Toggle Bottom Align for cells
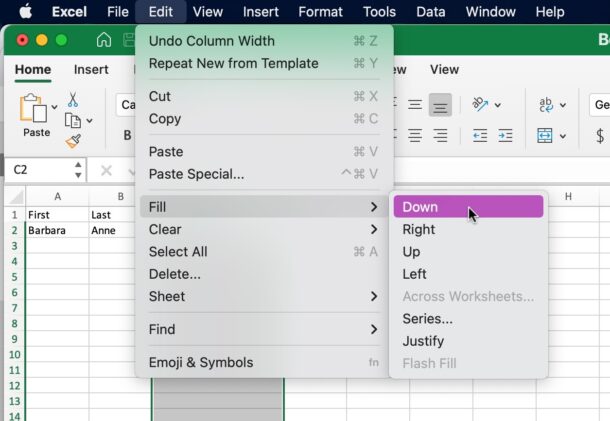Image resolution: width=610 pixels, height=421 pixels. point(439,105)
